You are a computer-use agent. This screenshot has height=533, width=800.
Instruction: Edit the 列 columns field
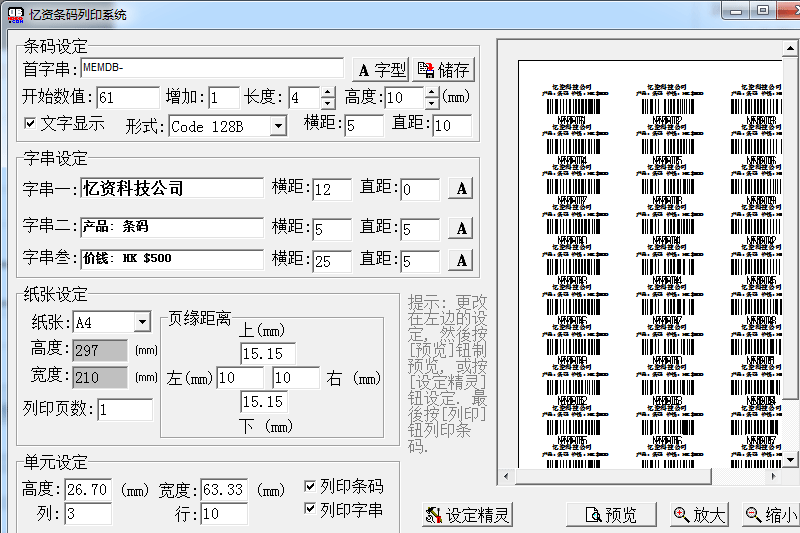[88, 514]
